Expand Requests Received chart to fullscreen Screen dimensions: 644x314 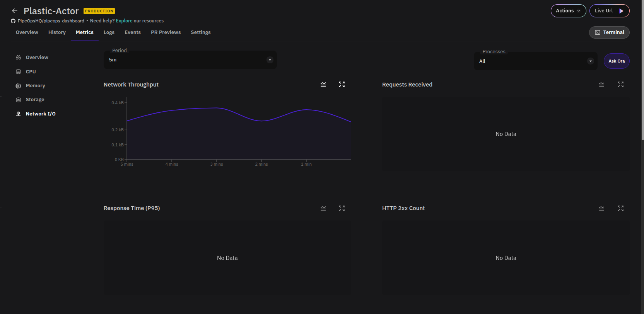(621, 85)
